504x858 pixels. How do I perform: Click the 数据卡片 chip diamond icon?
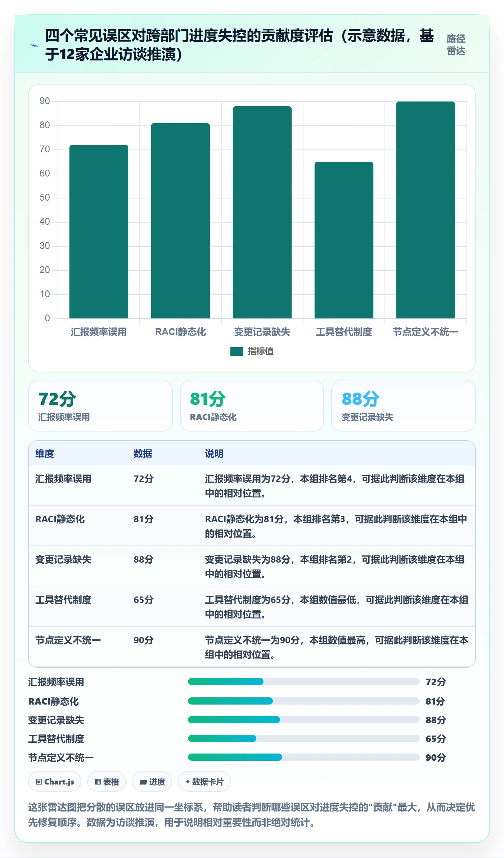(x=188, y=782)
